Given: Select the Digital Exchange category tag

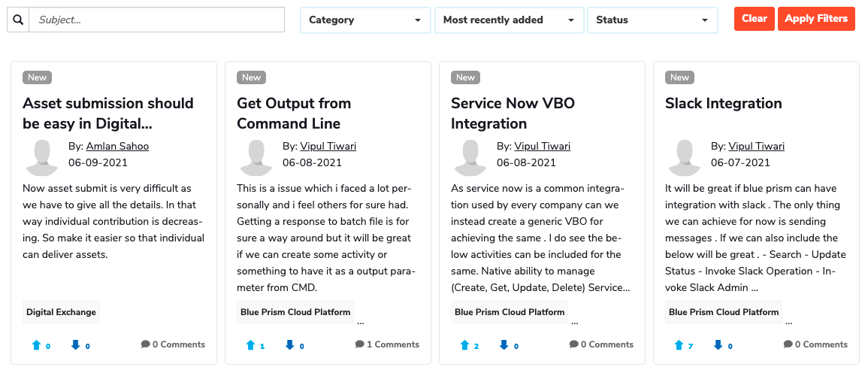Looking at the screenshot, I should coord(61,312).
